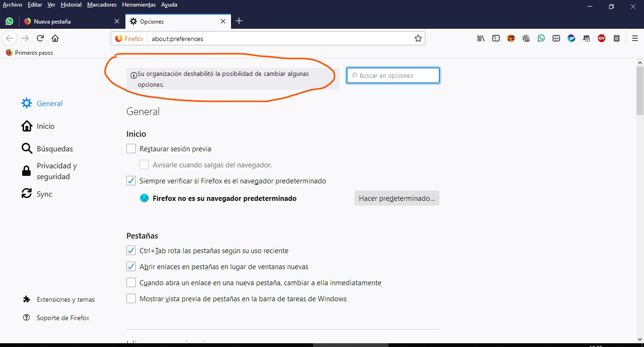644x347 pixels.
Task: Click the Buscar en opciones search field
Action: 393,75
